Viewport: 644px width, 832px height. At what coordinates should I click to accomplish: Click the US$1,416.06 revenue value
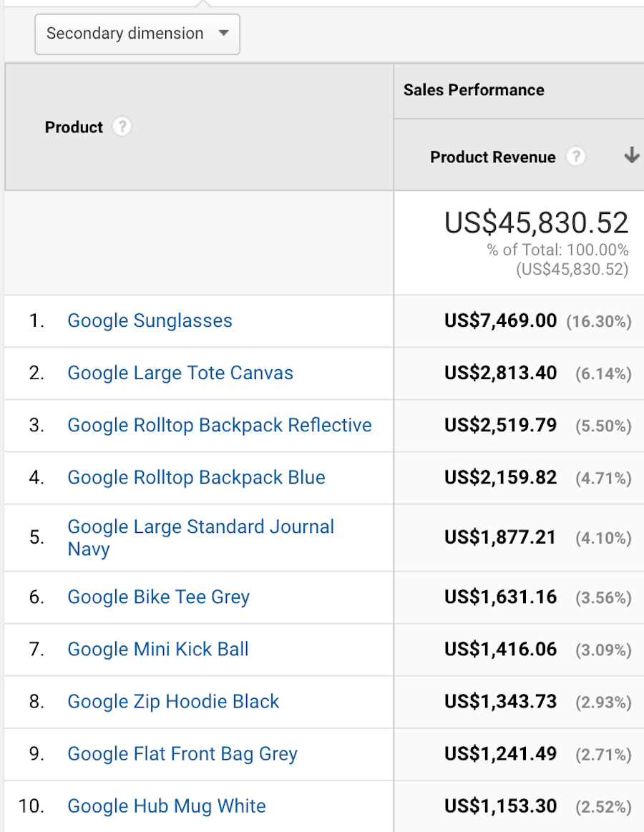500,649
